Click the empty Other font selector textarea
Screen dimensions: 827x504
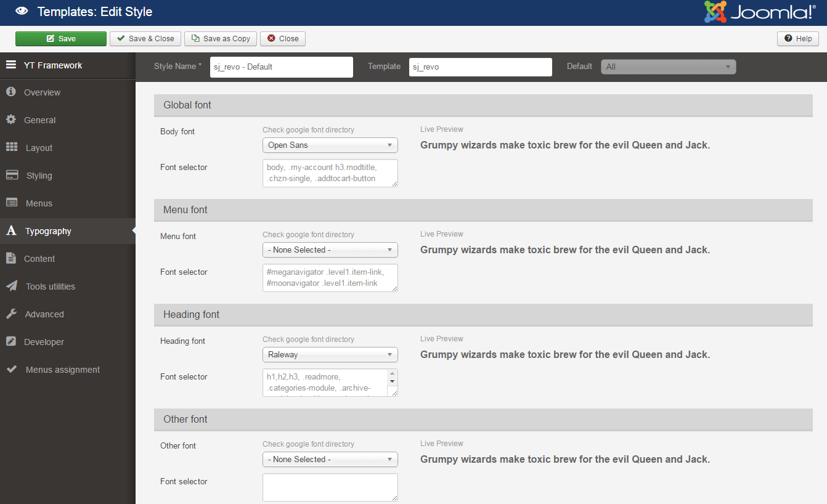click(330, 487)
